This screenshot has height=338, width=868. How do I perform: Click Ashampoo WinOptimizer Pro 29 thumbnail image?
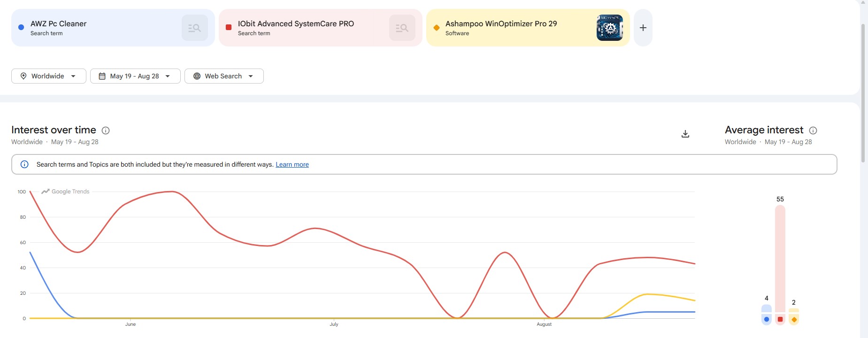click(609, 28)
